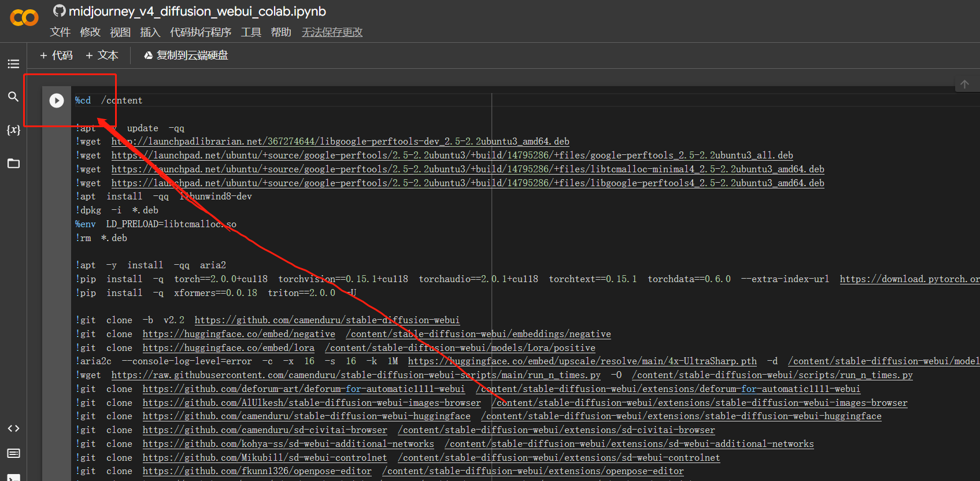This screenshot has height=481, width=980.
Task: Open the command palette icon
Action: click(13, 453)
